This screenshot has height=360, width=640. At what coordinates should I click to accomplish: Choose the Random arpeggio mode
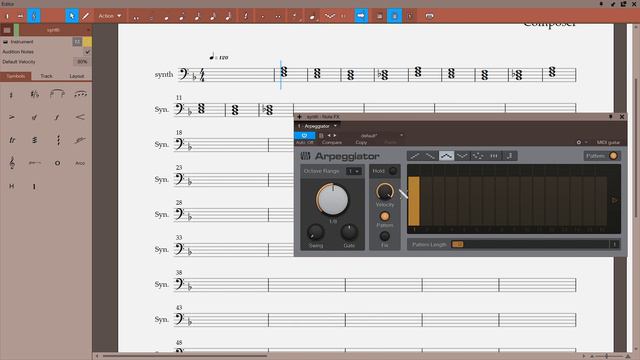point(478,156)
